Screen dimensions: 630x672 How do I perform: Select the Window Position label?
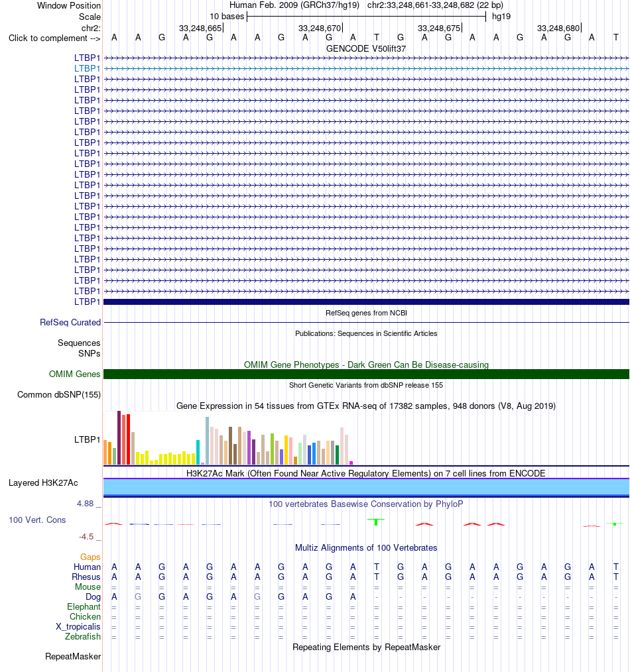pyautogui.click(x=69, y=5)
